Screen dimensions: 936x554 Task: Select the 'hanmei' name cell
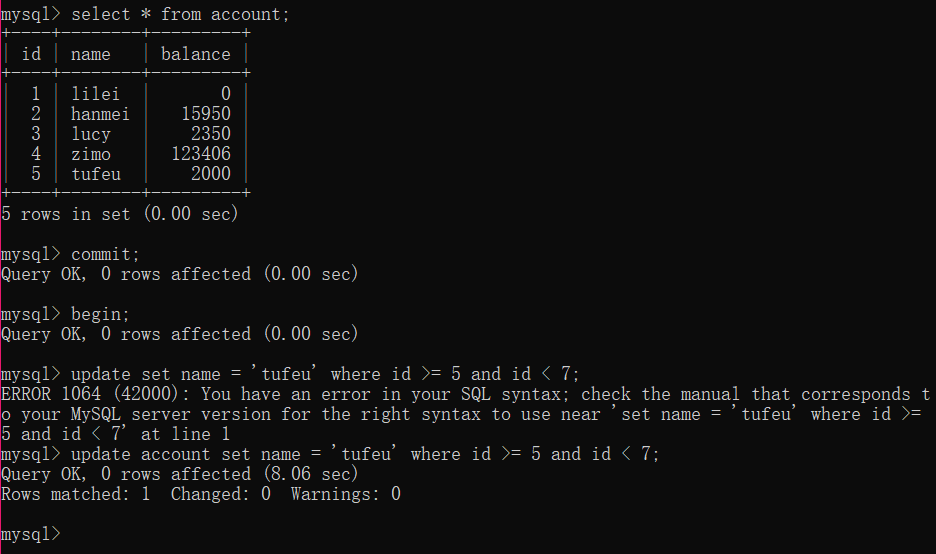[100, 113]
